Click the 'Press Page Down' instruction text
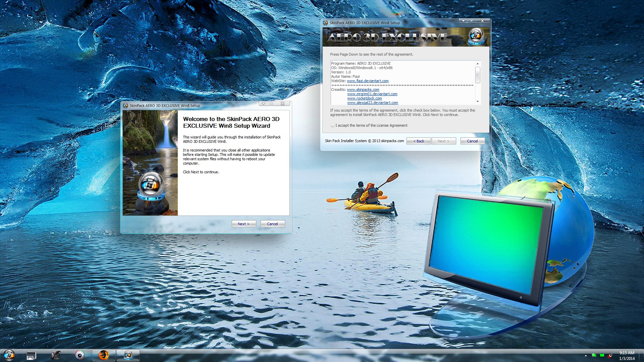 tap(372, 54)
